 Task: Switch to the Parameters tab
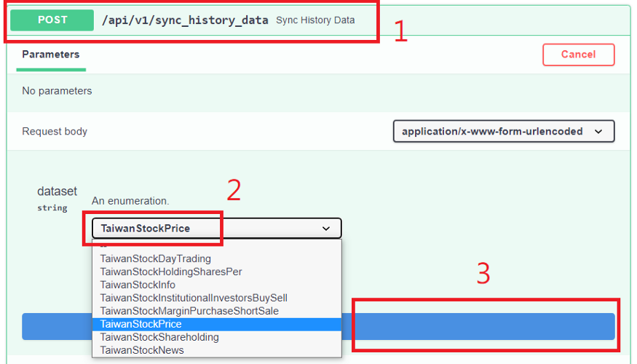(x=51, y=55)
